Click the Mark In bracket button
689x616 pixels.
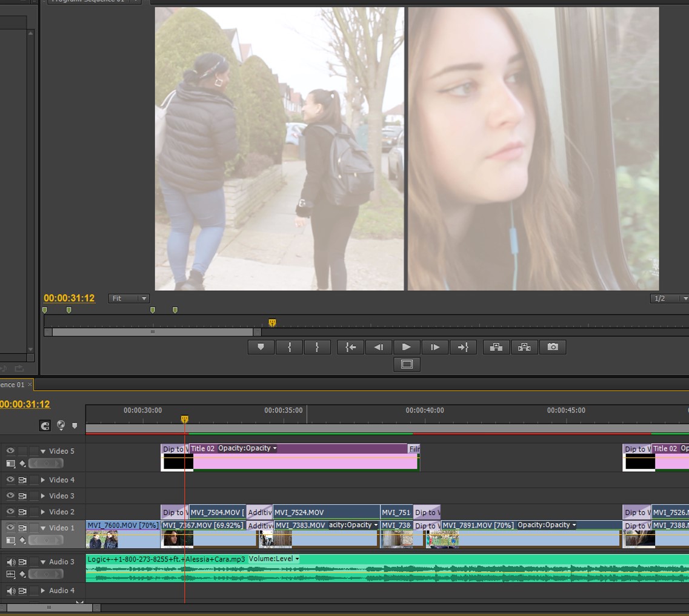[289, 347]
